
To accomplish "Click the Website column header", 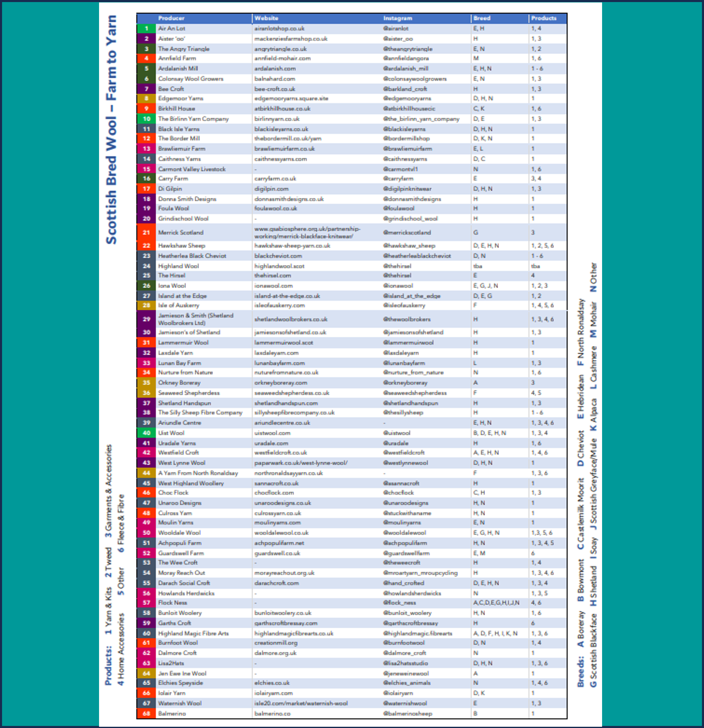I will pyautogui.click(x=266, y=18).
